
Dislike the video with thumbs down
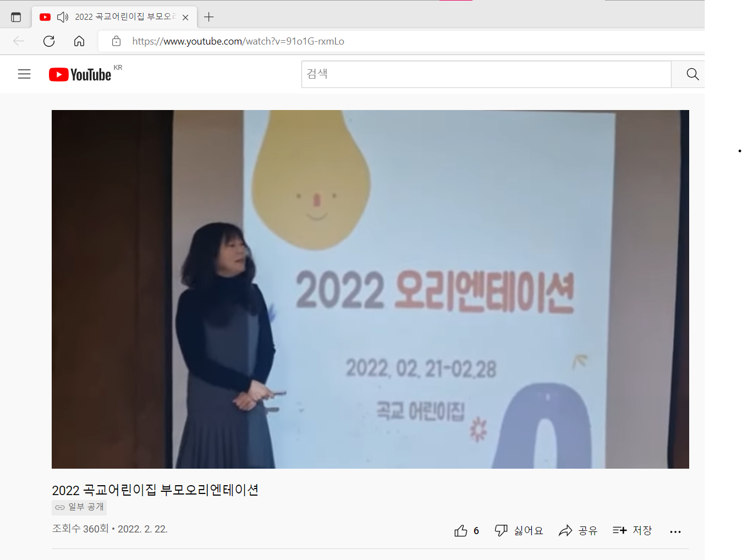[519, 530]
